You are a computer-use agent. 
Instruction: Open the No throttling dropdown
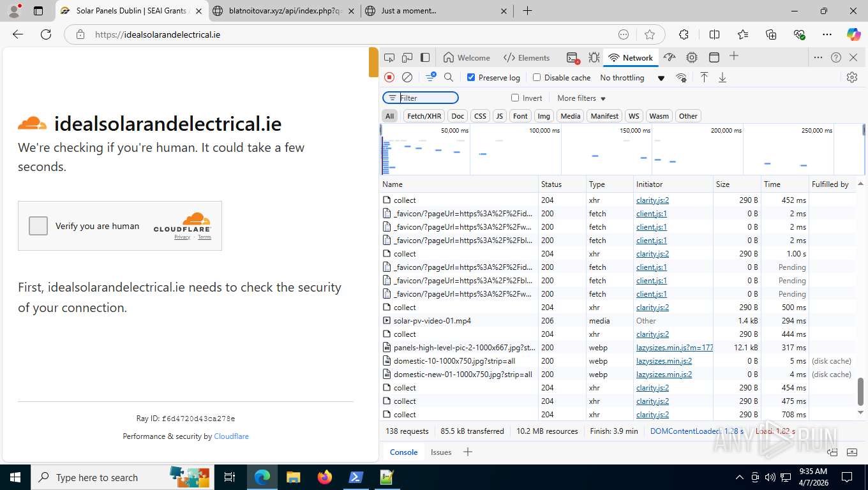tap(632, 77)
